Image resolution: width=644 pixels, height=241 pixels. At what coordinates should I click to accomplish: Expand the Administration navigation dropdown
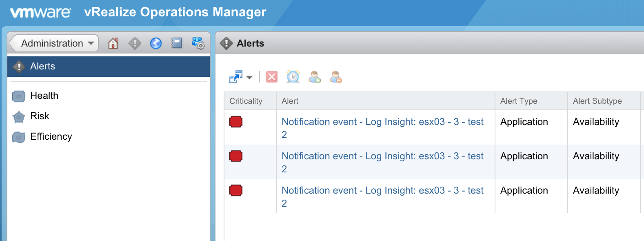click(91, 43)
